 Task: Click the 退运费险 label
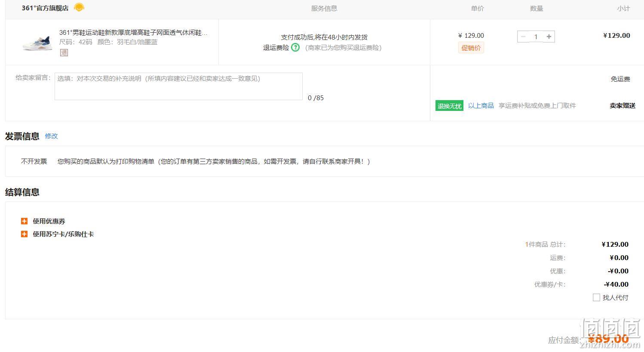[x=276, y=47]
